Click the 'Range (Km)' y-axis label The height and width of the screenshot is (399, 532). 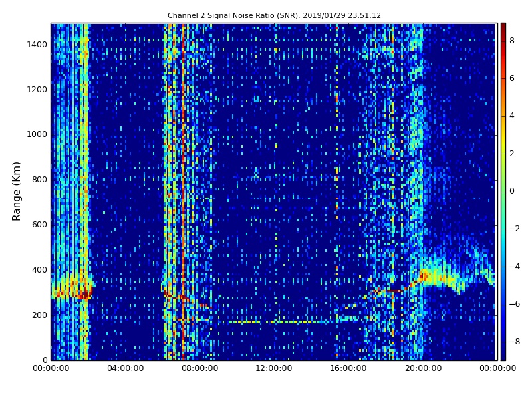point(16,192)
